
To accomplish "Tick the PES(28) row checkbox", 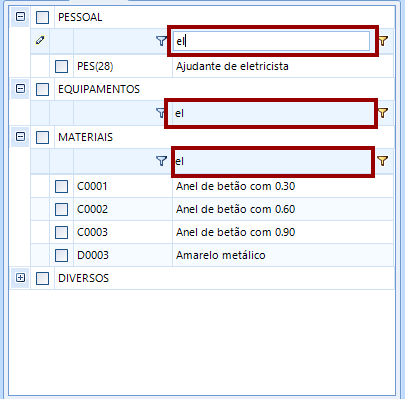I will tap(62, 66).
